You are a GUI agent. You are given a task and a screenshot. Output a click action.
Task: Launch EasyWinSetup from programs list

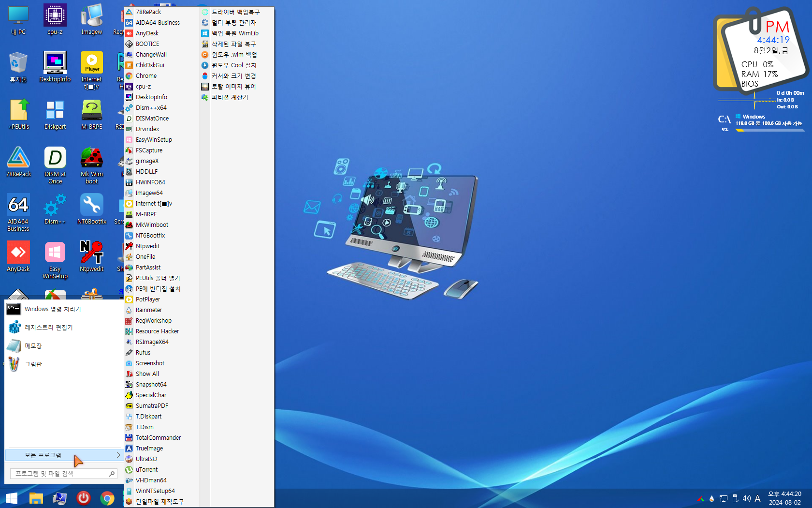(161, 140)
